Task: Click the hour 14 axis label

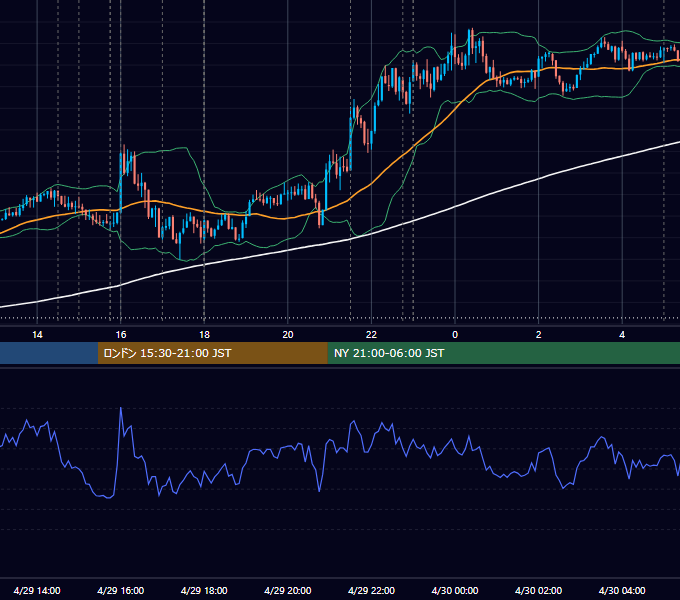Action: pyautogui.click(x=37, y=334)
